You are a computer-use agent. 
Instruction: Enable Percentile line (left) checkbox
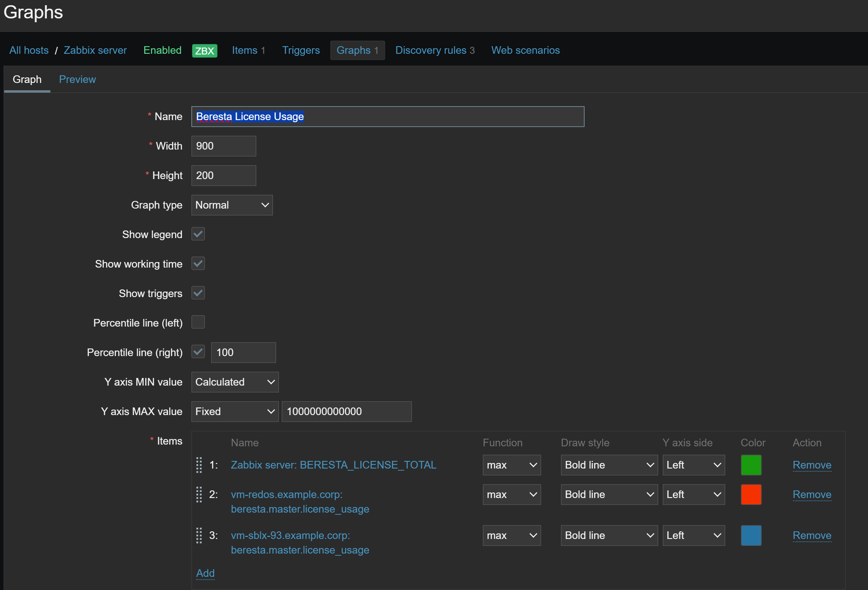pos(198,322)
